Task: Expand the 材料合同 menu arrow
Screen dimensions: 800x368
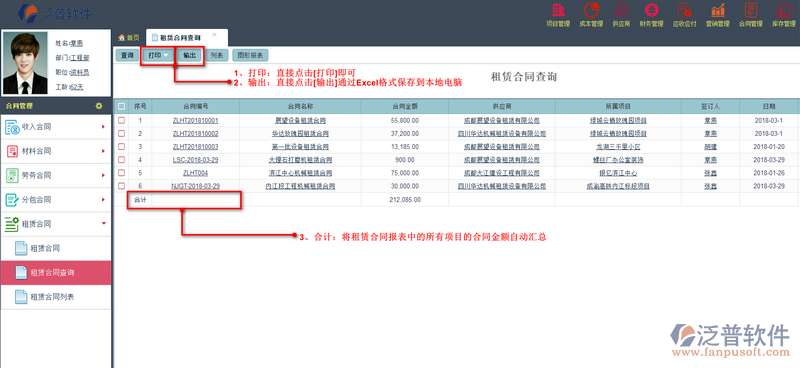Action: 104,151
